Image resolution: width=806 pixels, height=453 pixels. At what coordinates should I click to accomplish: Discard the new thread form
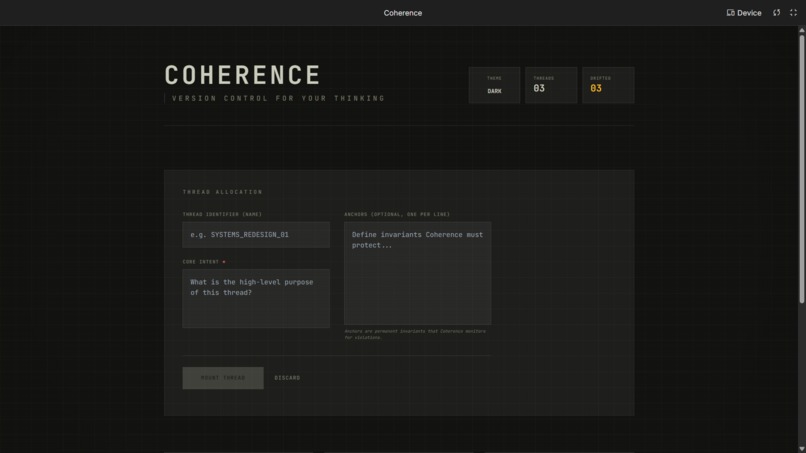click(287, 378)
